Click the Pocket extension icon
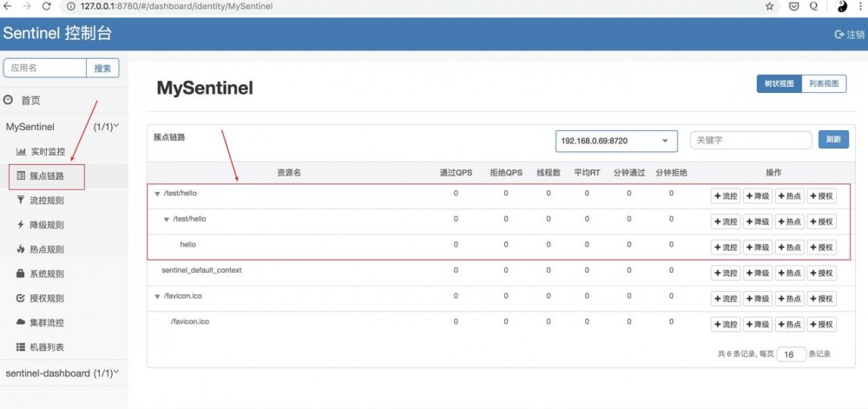868x409 pixels. point(794,6)
